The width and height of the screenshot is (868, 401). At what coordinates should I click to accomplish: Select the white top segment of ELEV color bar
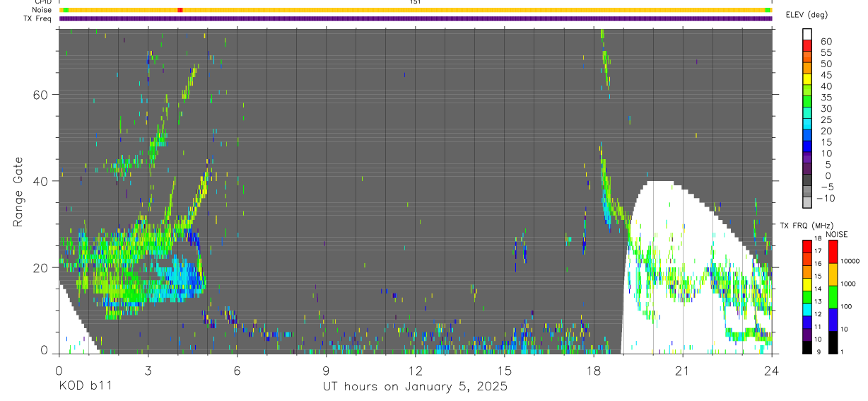(x=807, y=35)
